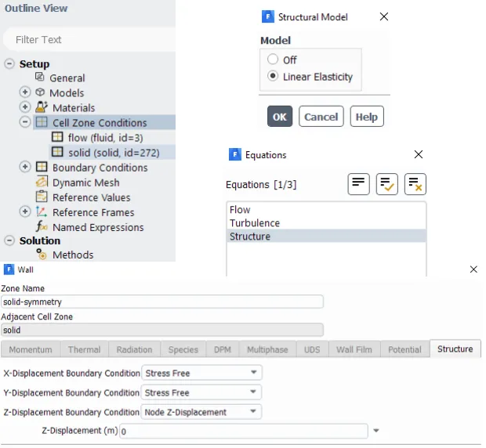Select all equations with the checkmark icon
This screenshot has width=486, height=448.
point(386,184)
